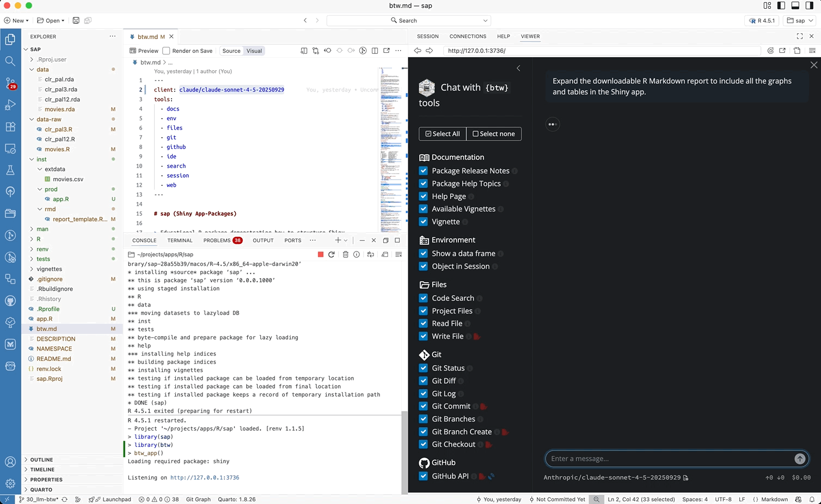Switch to the TERMINAL tab
This screenshot has width=821, height=504.
[x=180, y=241]
